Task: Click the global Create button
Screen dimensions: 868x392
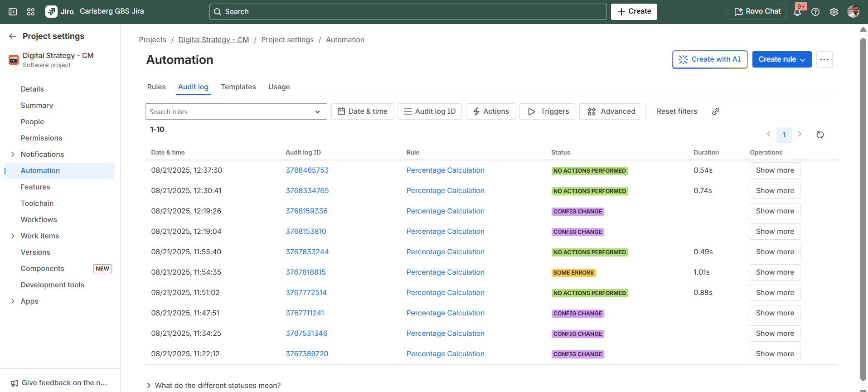Action: point(634,12)
